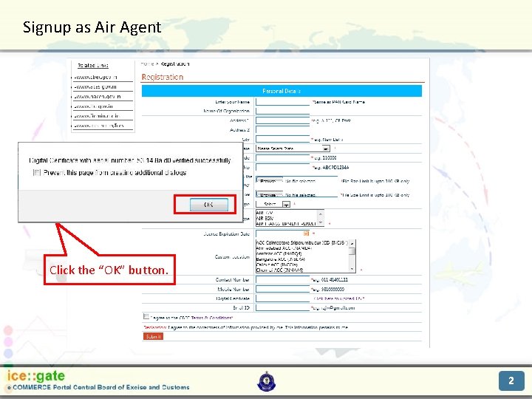Viewport: 532px width, 399px height.
Task: Click the Name Of Organization field
Action: click(282, 112)
